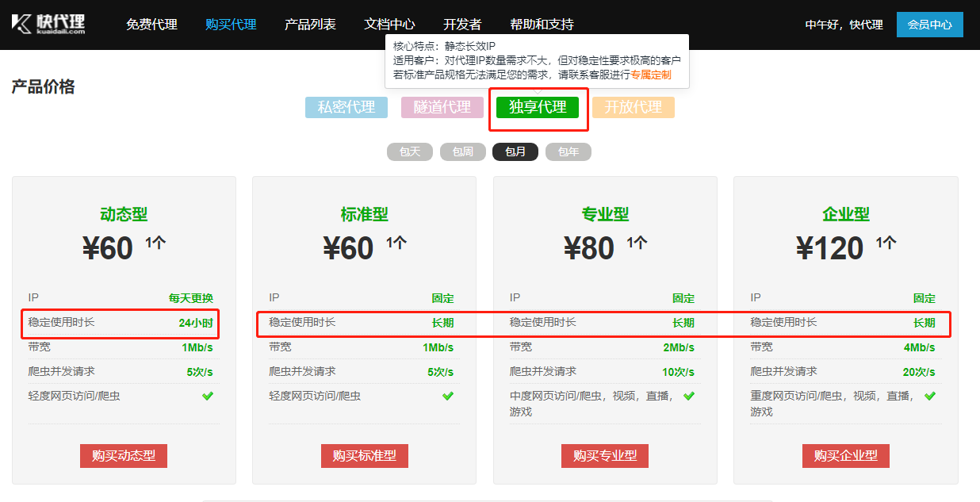Click the 购买企业型 button
The width and height of the screenshot is (980, 502).
pyautogui.click(x=846, y=456)
